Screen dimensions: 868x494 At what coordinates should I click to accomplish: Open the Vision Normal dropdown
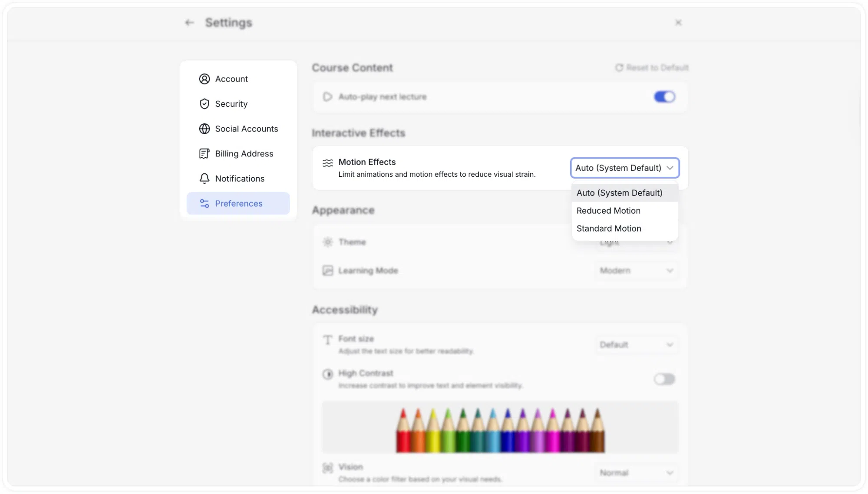coord(636,473)
